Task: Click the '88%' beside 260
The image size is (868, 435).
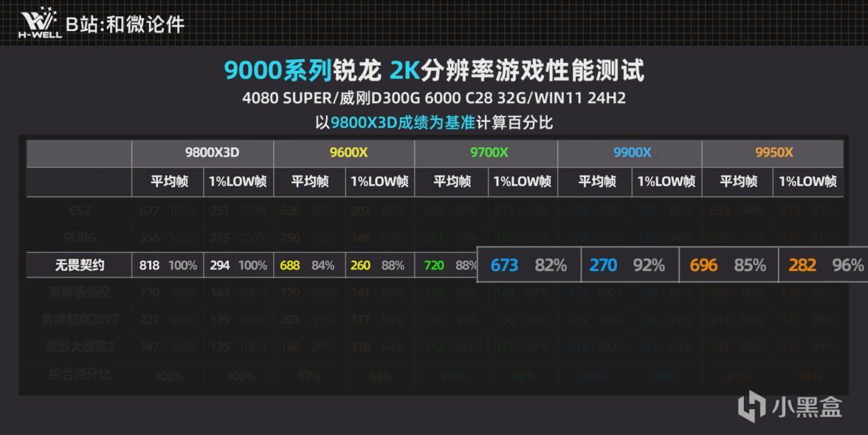Action: coord(393,266)
